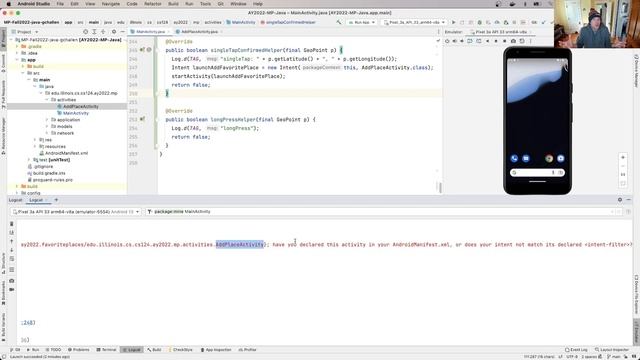
Task: Switch to the AddPlaceActivity.java editor tab
Action: (x=199, y=32)
